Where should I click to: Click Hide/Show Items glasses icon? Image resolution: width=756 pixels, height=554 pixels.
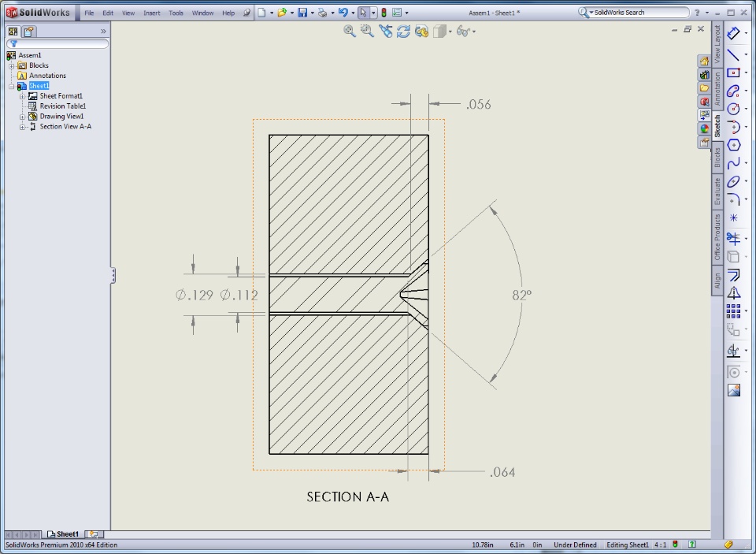tap(463, 32)
